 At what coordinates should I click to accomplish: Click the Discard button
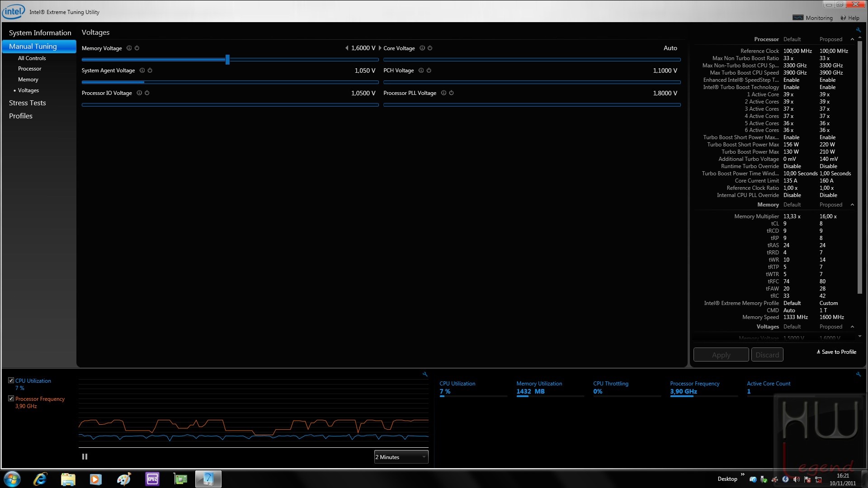click(767, 355)
